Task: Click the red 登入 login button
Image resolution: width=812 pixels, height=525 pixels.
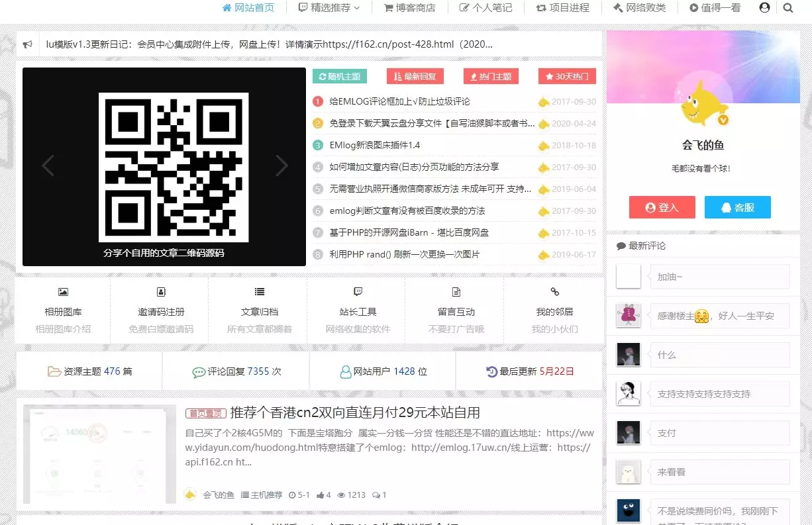Action: tap(662, 207)
